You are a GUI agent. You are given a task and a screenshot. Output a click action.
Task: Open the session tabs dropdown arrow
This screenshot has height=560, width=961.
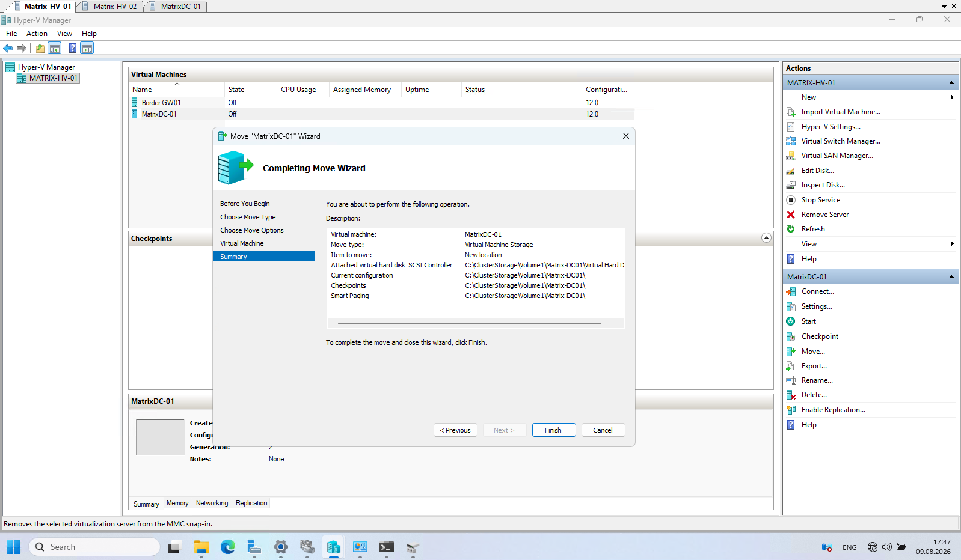tap(944, 6)
